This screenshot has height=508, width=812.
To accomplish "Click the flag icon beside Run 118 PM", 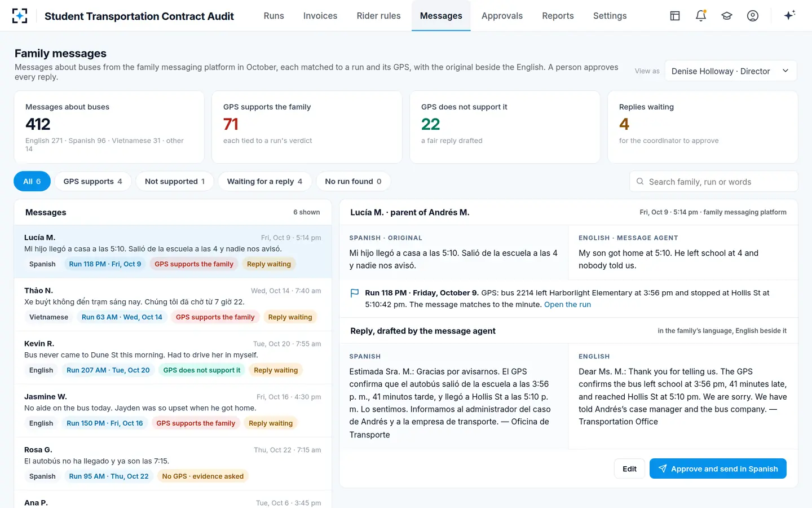I will pos(355,293).
